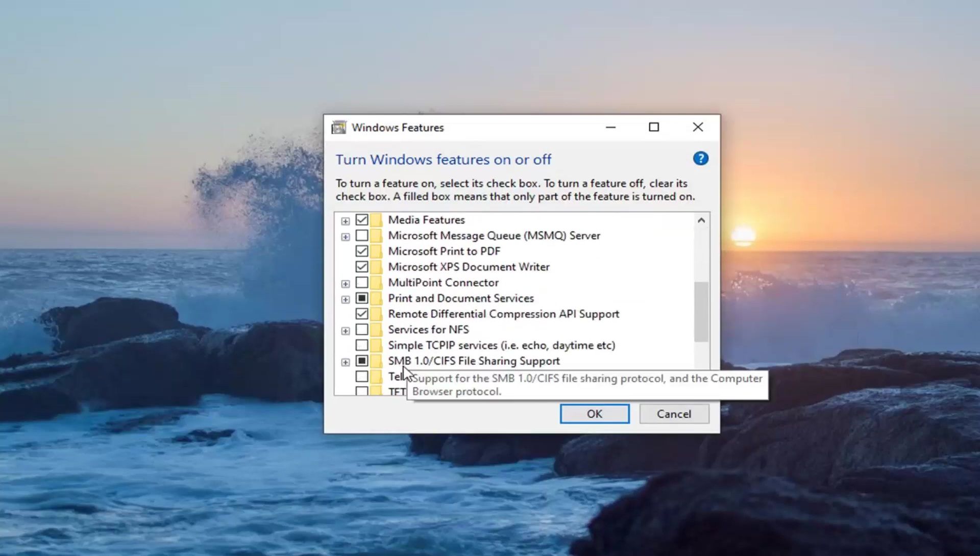Maximize the Windows Features window
This screenshot has height=556, width=980.
pyautogui.click(x=654, y=128)
